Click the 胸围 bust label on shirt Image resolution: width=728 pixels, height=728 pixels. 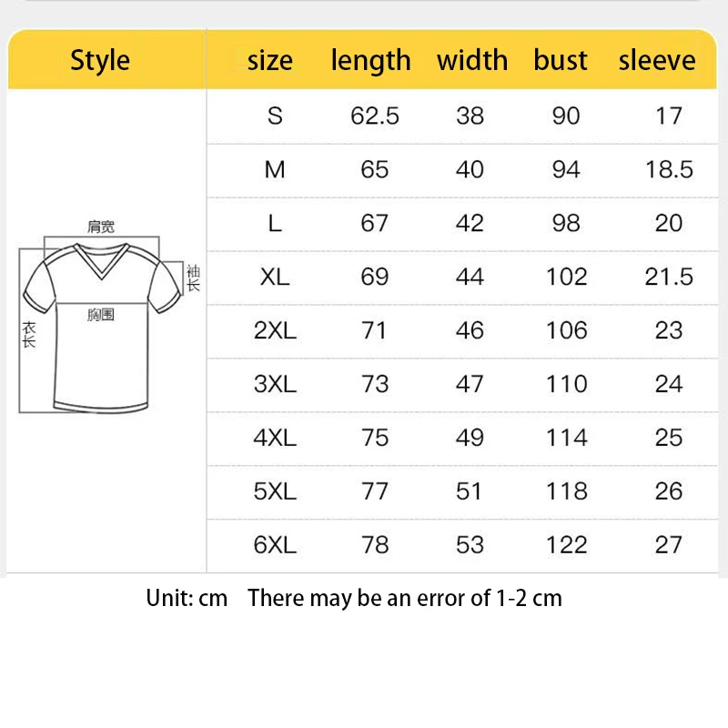pos(101,315)
